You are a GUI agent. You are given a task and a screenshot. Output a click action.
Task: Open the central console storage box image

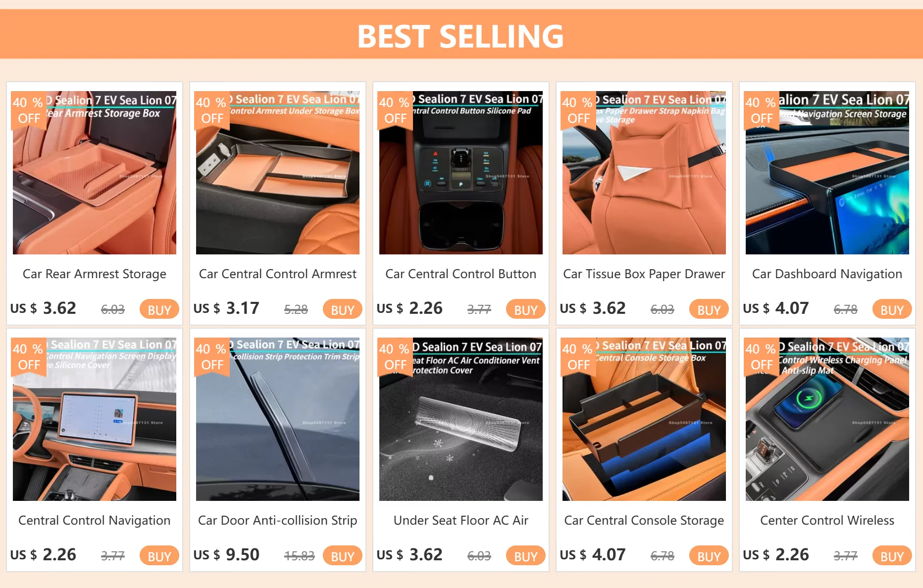point(644,419)
